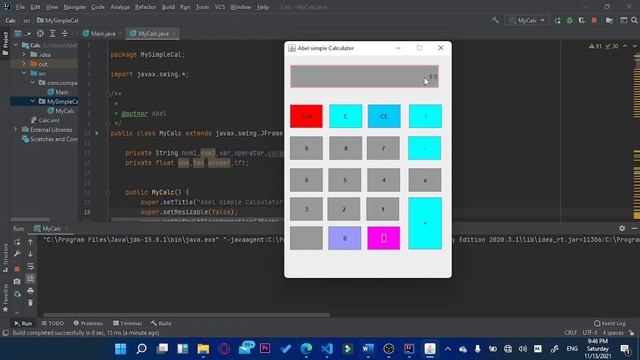Open Windows Start button on taskbar
This screenshot has width=640, height=360.
120,349
